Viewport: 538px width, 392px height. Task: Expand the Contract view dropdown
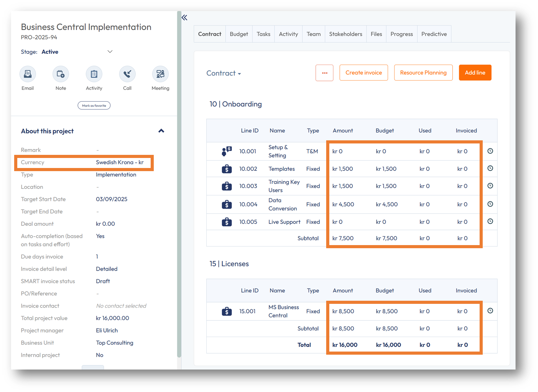[224, 73]
